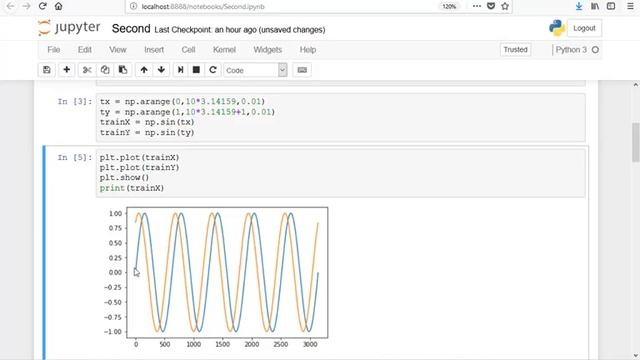The image size is (640, 360).
Task: Click the Pocket save icon
Action: coord(491,6)
